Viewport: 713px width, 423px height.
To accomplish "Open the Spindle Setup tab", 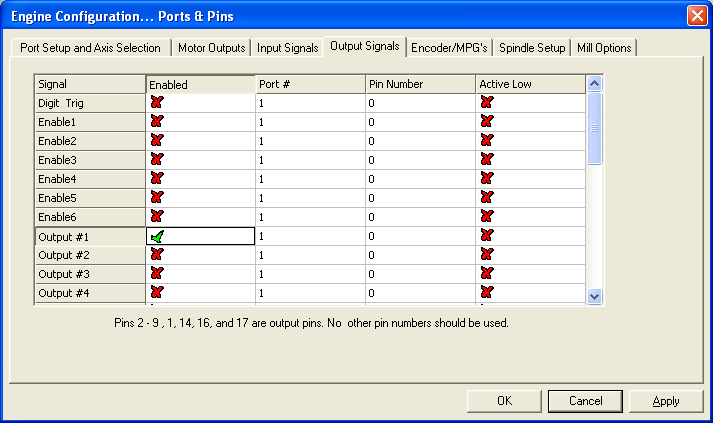I will 532,48.
